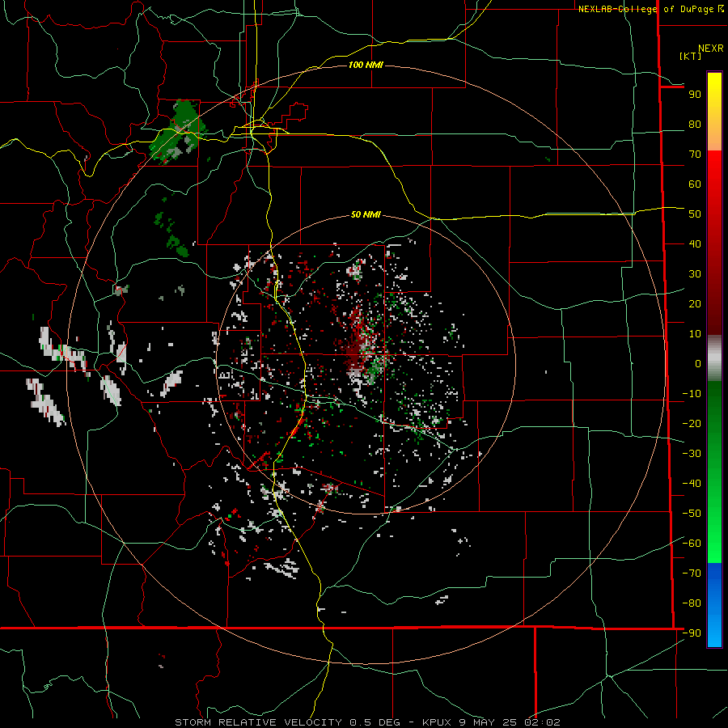Click the 90 value on velocity scale
This screenshot has width=728, height=728.
point(695,95)
